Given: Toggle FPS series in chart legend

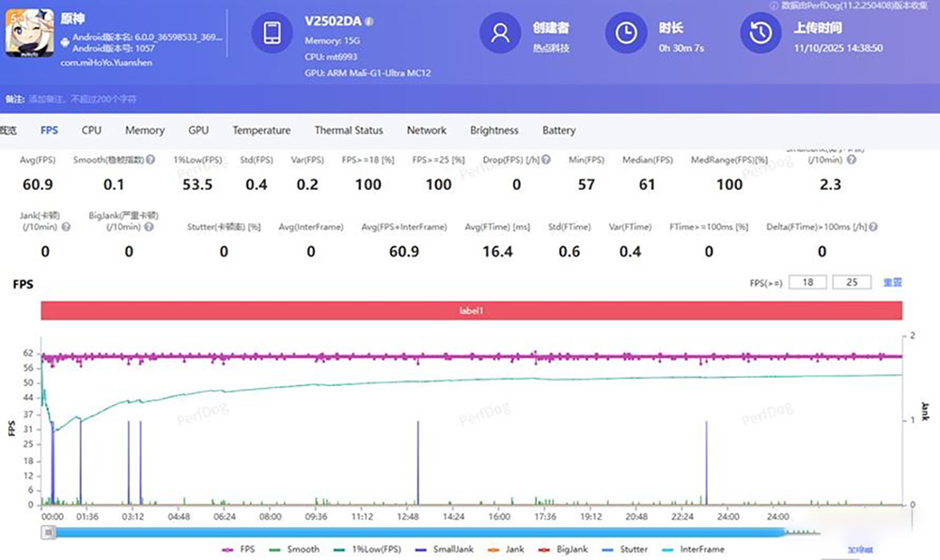Looking at the screenshot, I should click(240, 549).
